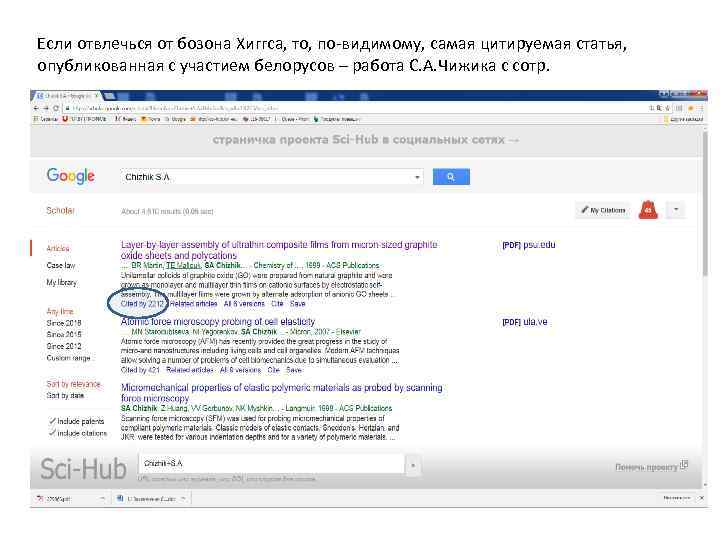Viewport: 720px width, 540px height.
Task: Select the Any time filter
Action: 60,311
